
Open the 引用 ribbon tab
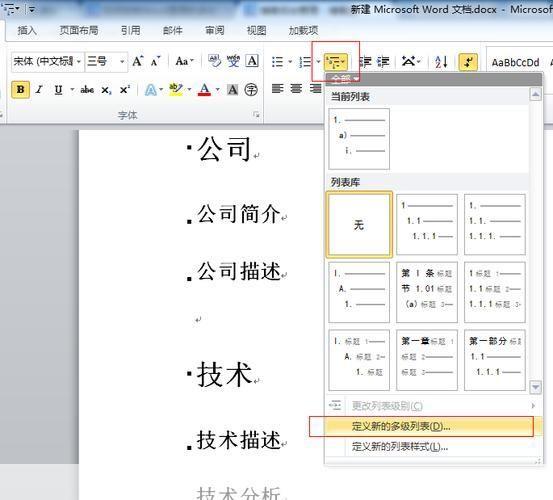[130, 30]
